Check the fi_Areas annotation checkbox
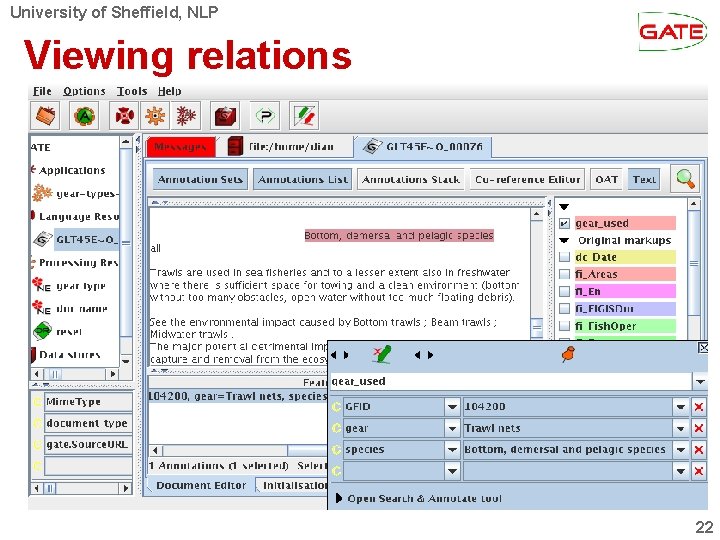 point(564,274)
